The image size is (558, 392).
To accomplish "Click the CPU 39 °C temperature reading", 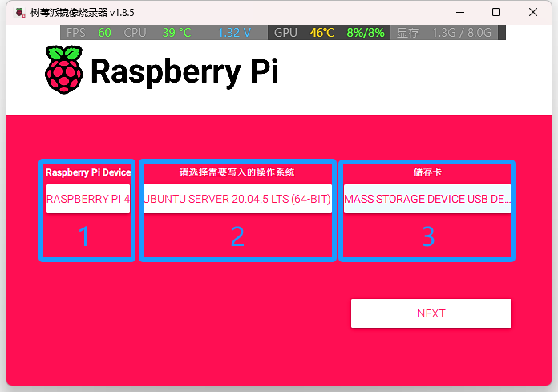I will click(157, 33).
